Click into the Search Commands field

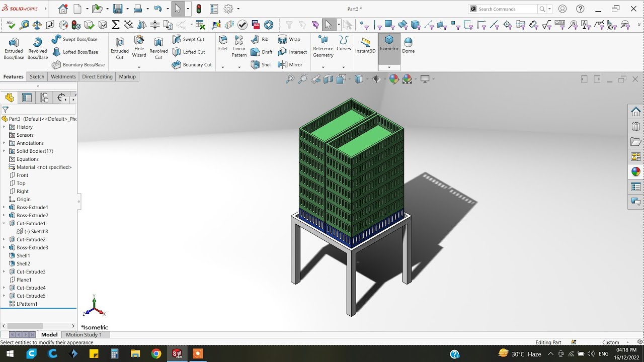(507, 9)
